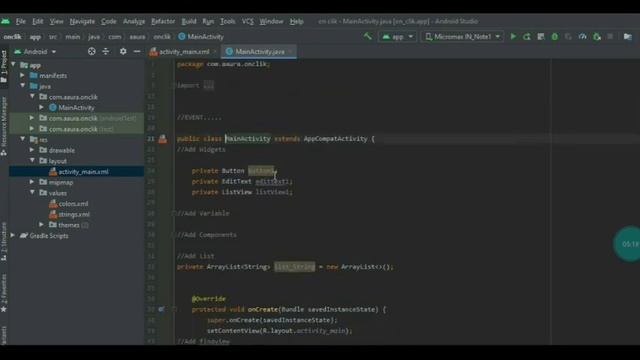Close the activity_main.xml tab

[x=214, y=52]
